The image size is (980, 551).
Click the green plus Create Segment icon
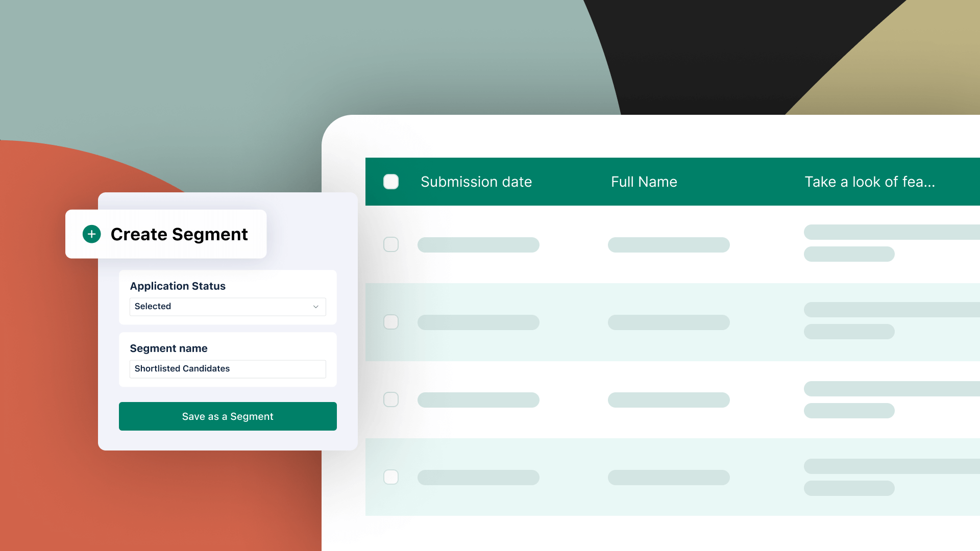[x=91, y=234]
